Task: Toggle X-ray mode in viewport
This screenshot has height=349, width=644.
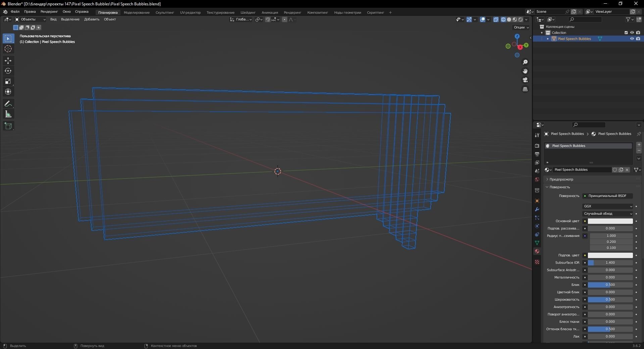Action: 496,19
